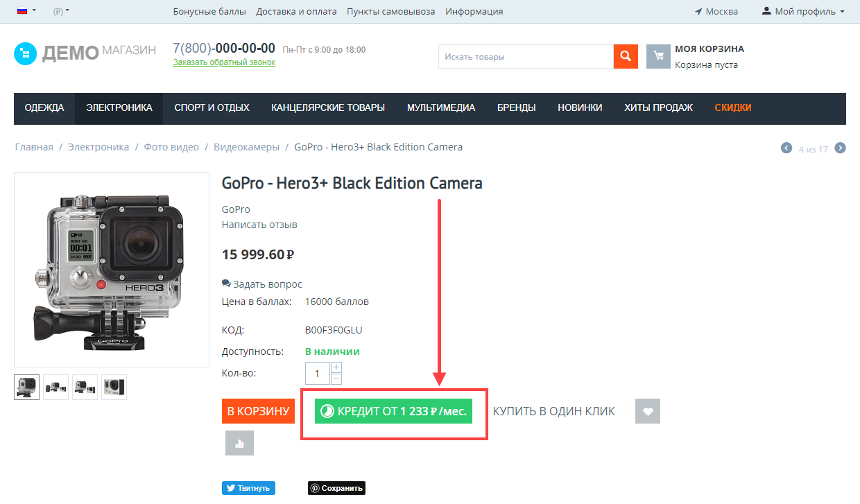The image size is (860, 504).
Task: Click the speech bubble question icon
Action: click(226, 284)
